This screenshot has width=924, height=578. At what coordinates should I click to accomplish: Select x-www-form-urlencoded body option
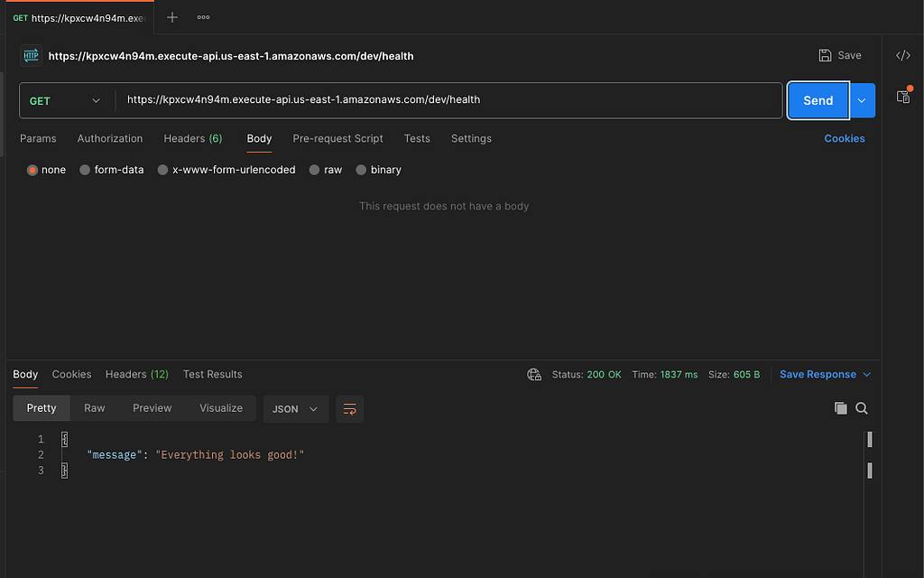click(162, 170)
